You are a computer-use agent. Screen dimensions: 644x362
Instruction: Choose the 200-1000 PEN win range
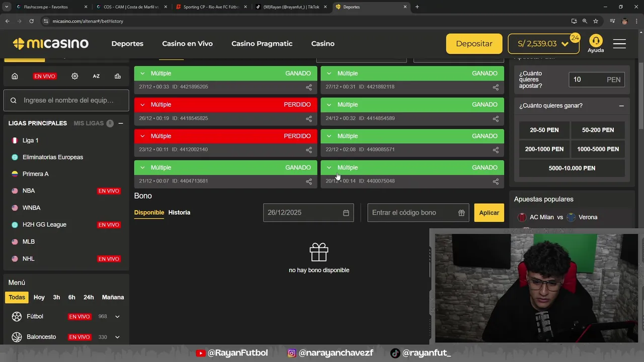coord(544,149)
